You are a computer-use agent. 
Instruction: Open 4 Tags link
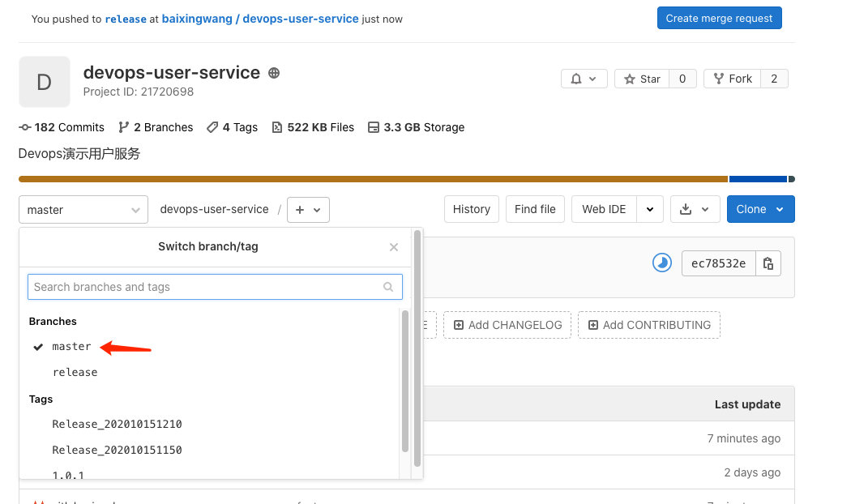coord(233,127)
